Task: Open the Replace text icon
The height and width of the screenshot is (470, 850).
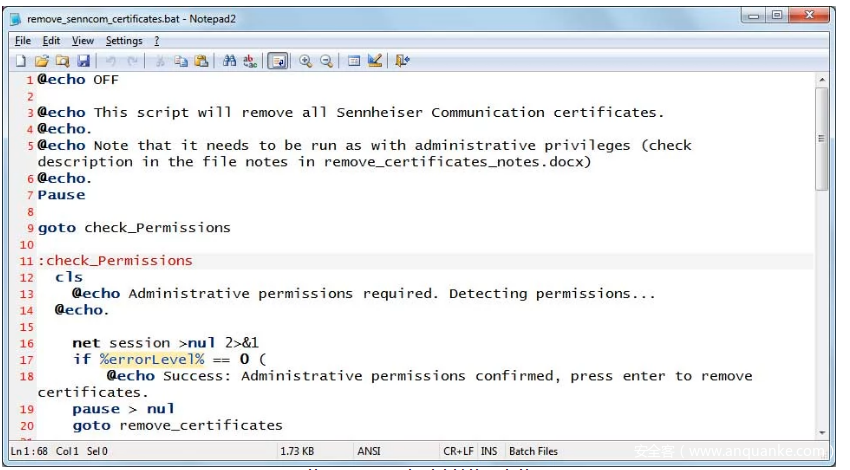Action: tap(250, 61)
